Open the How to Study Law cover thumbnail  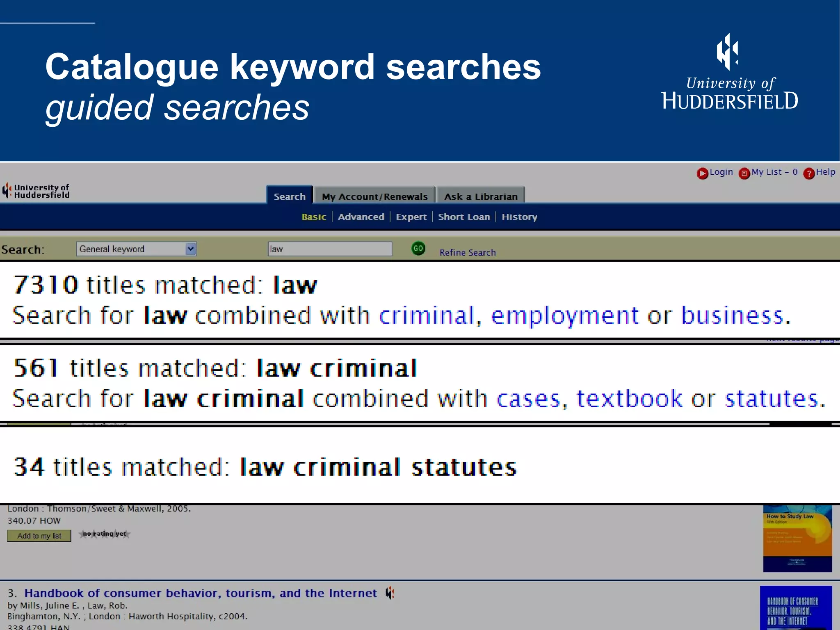point(797,539)
